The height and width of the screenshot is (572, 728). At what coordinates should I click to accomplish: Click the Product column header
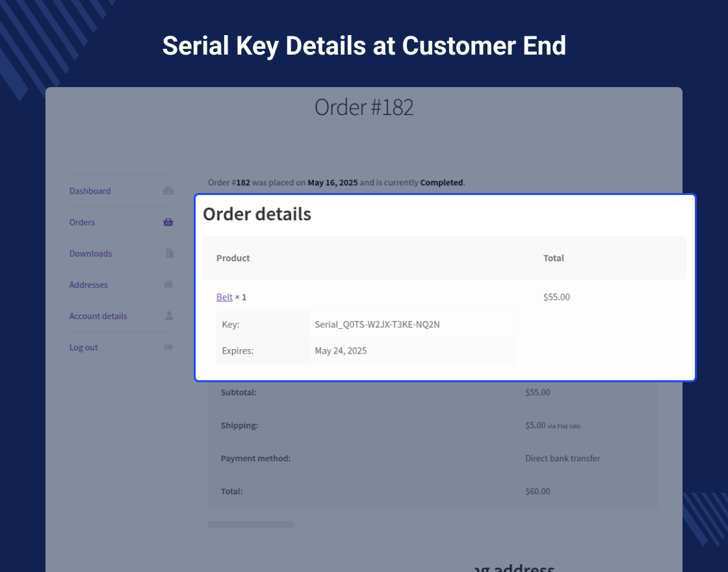[x=233, y=258]
